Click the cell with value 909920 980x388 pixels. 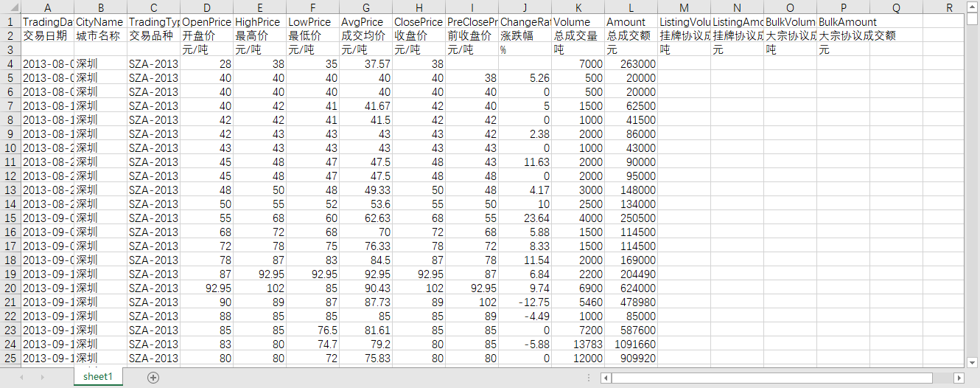pos(631,358)
